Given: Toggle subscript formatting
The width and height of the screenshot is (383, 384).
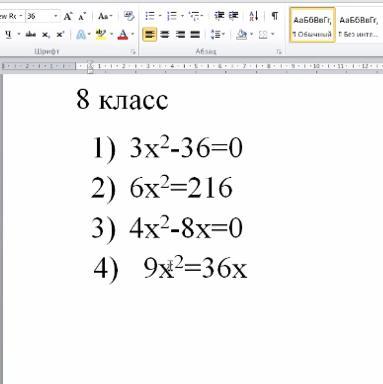Looking at the screenshot, I should point(46,34).
